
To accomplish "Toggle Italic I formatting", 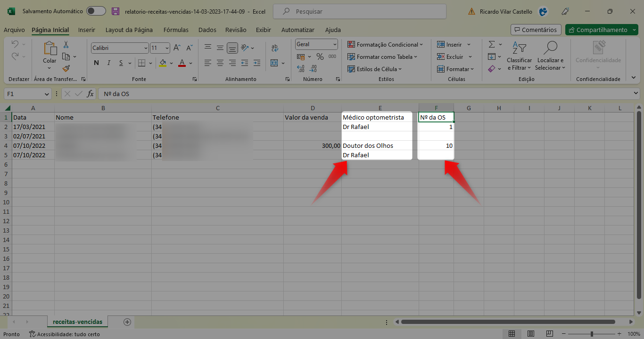I will [x=109, y=63].
